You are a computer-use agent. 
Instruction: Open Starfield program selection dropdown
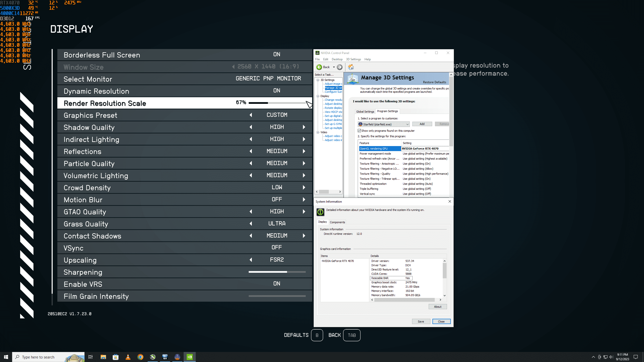pyautogui.click(x=384, y=124)
